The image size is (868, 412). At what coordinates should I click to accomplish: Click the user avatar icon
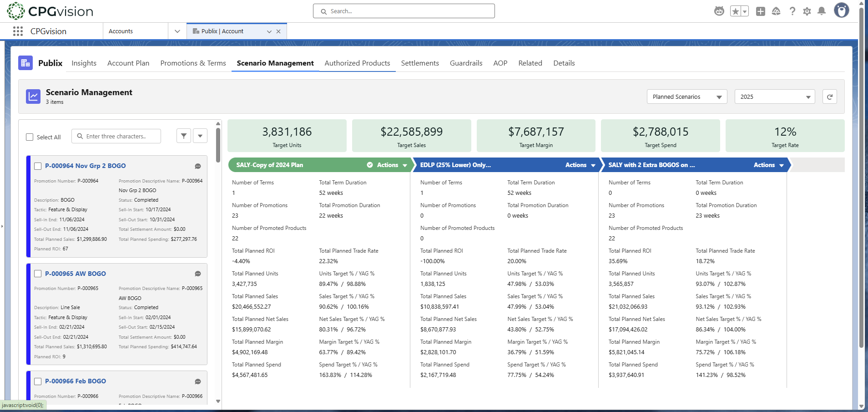point(841,10)
